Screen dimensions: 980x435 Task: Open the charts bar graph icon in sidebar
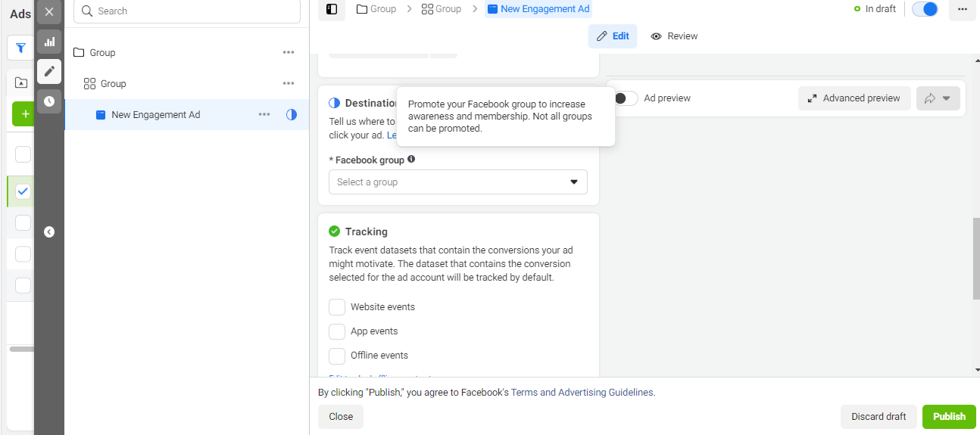(x=49, y=42)
